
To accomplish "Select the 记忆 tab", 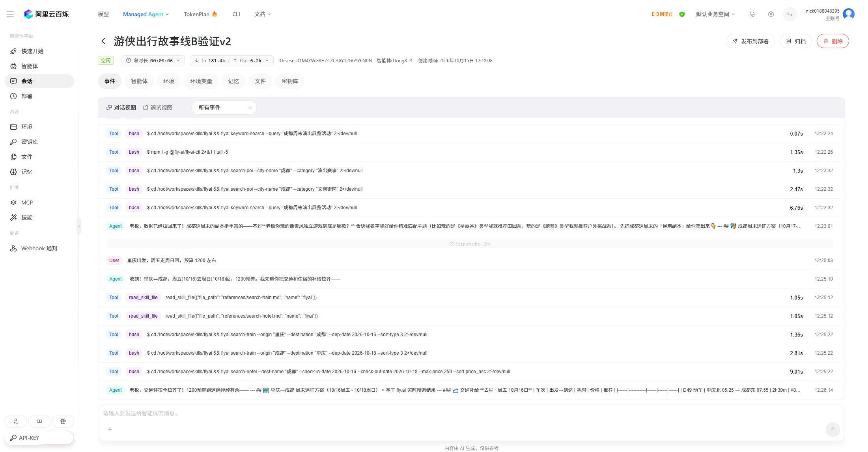I will click(x=233, y=81).
